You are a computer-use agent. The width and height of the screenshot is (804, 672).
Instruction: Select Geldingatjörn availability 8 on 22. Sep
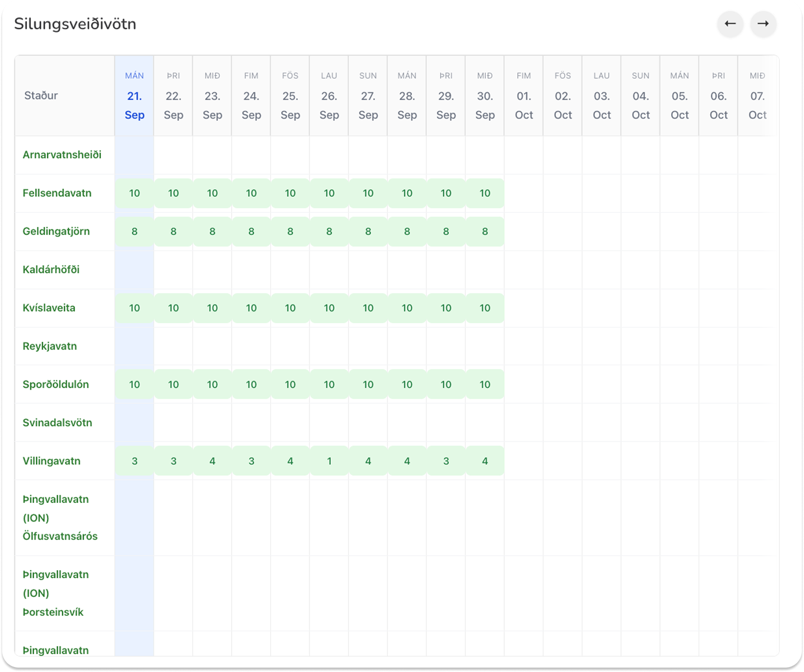(174, 232)
